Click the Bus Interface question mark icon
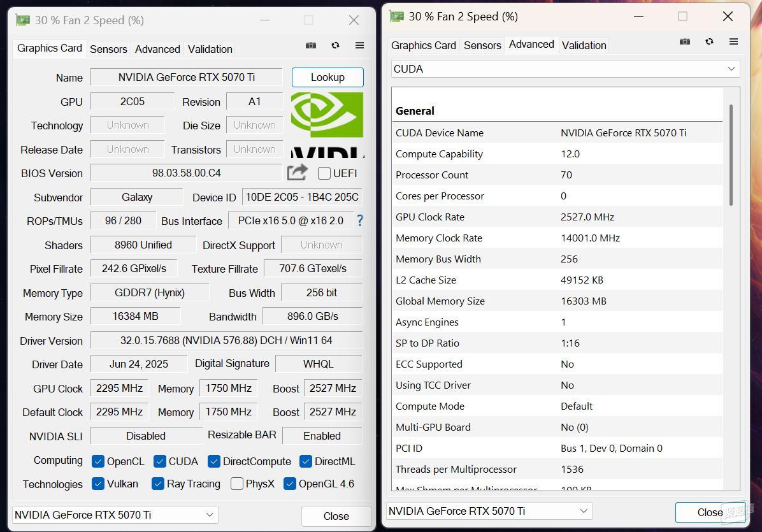This screenshot has height=532, width=762. click(359, 220)
